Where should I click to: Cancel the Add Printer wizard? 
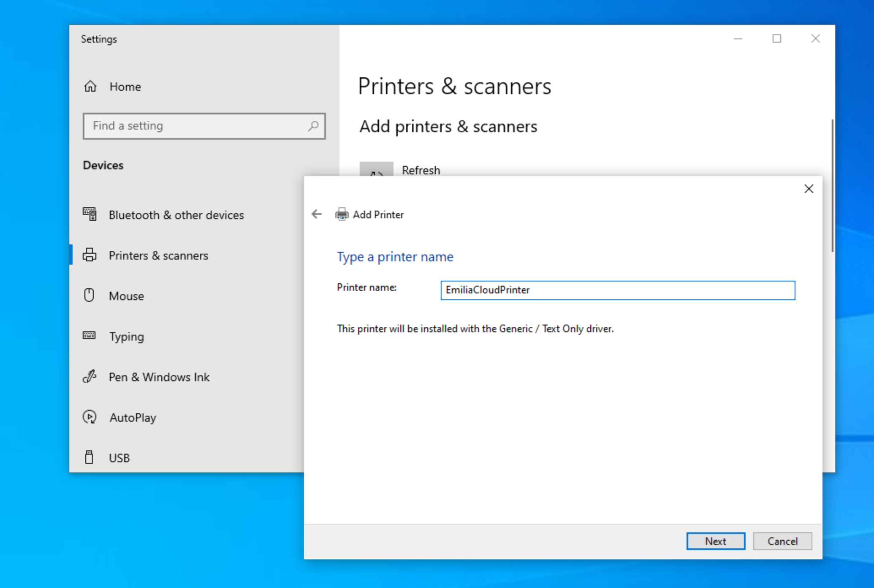pyautogui.click(x=782, y=541)
